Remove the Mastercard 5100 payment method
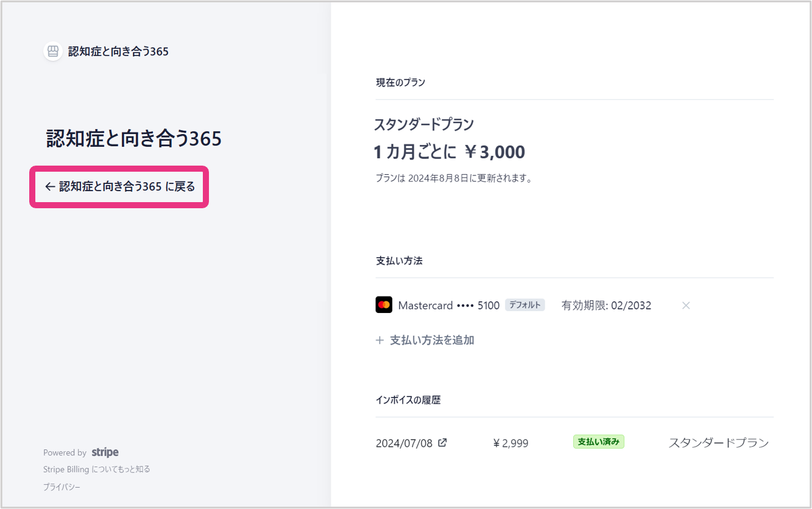Screen dimensions: 812x509 pyautogui.click(x=686, y=306)
